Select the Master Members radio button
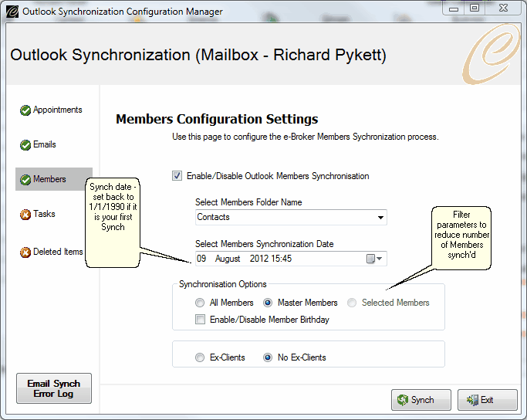527x420 pixels. point(268,303)
